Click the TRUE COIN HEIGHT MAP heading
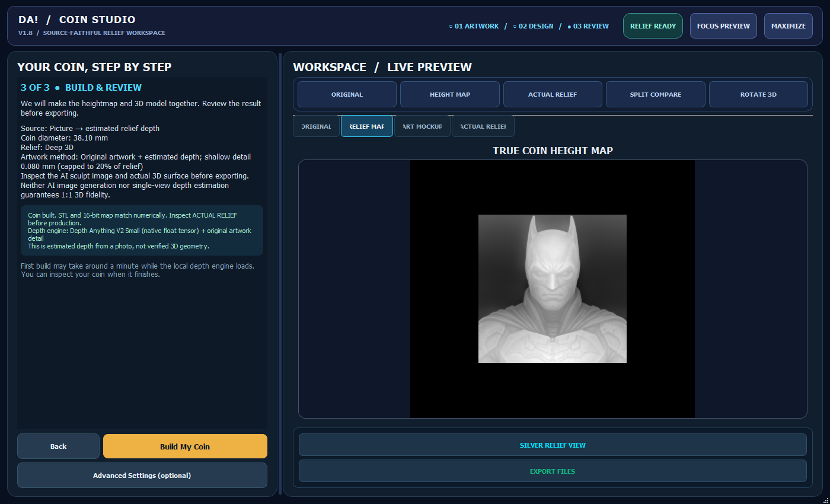 point(553,151)
